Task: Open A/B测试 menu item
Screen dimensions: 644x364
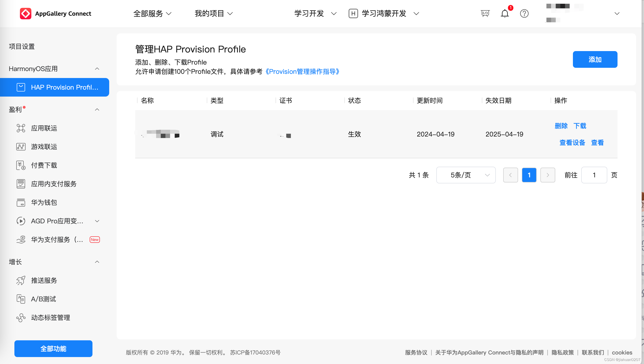Action: 43,299
